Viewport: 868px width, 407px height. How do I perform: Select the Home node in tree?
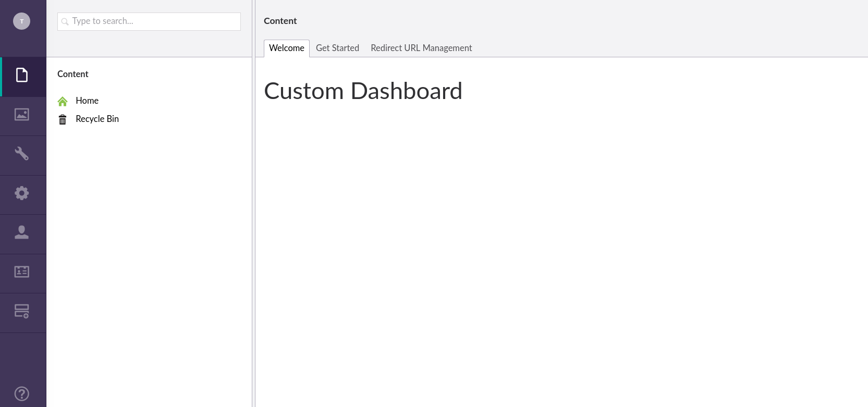click(x=87, y=101)
